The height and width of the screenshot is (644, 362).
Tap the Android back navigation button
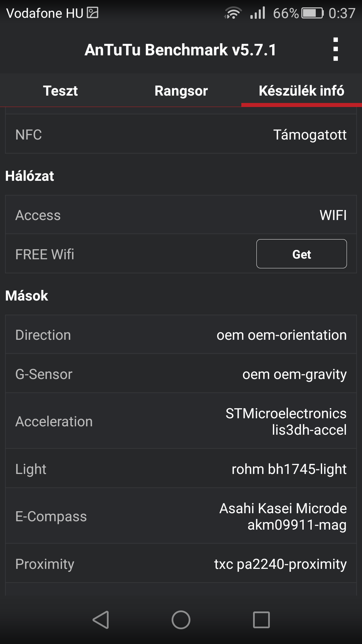[101, 620]
